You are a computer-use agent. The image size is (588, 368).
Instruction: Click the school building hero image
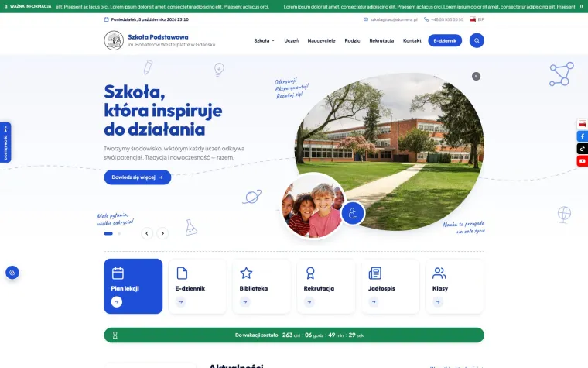pos(389,150)
